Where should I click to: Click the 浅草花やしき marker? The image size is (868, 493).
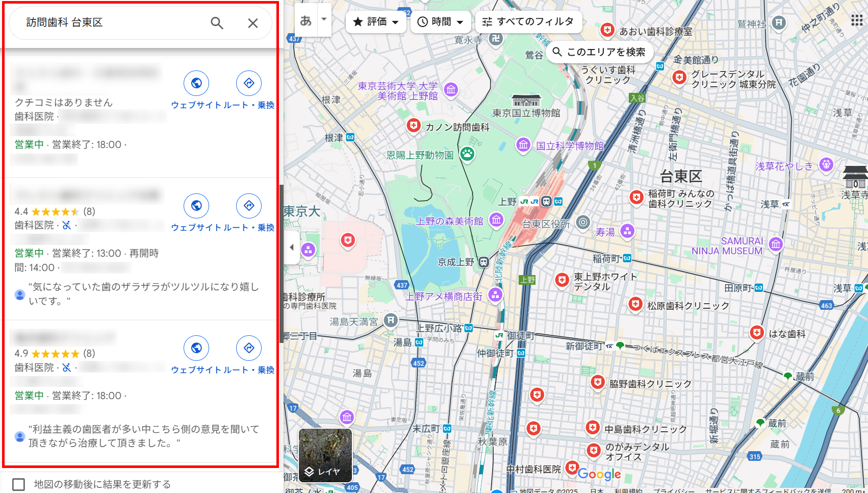[826, 164]
